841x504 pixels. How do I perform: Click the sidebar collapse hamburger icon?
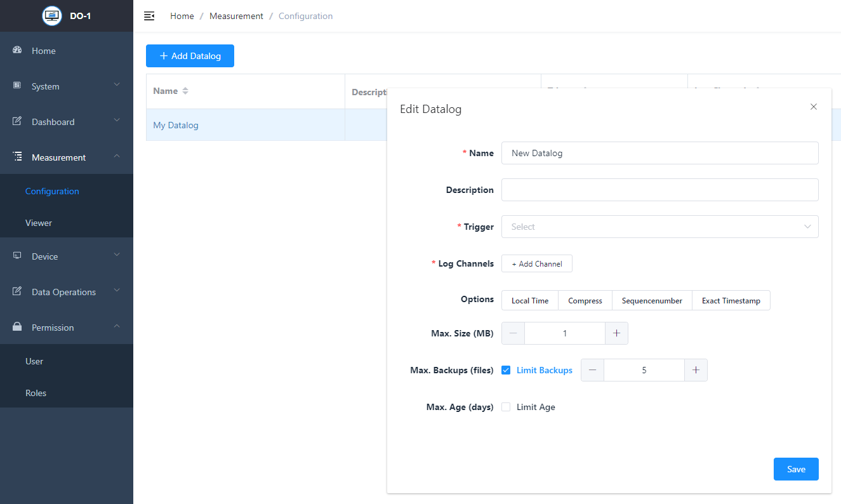(x=149, y=16)
